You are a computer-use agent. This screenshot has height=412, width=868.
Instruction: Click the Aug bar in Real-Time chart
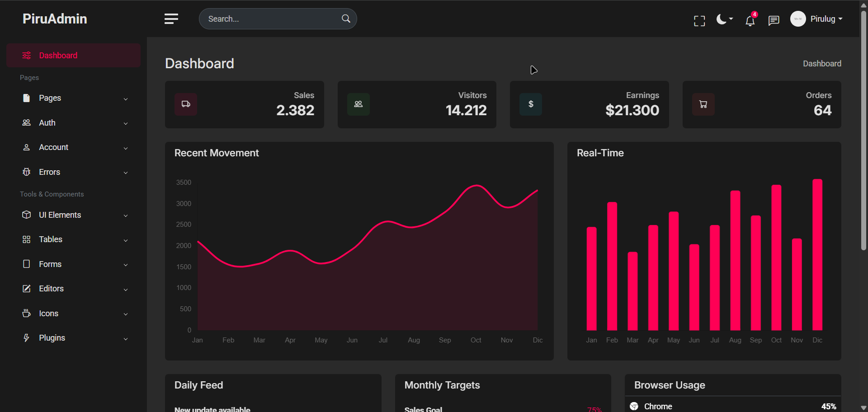(735, 261)
